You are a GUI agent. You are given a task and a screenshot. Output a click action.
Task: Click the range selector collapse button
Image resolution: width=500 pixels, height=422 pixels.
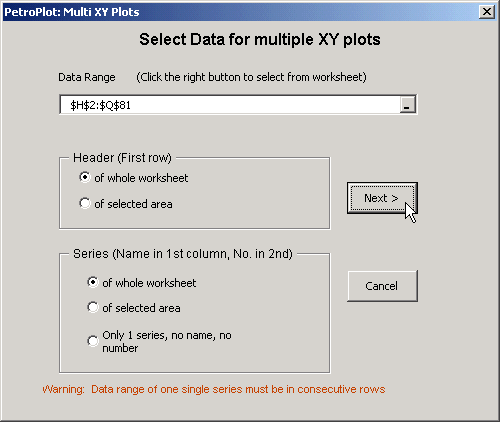(x=407, y=105)
